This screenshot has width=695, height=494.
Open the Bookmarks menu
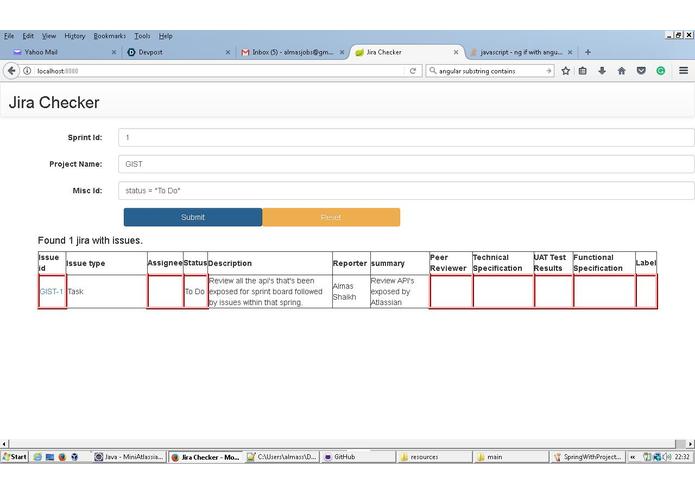point(109,36)
